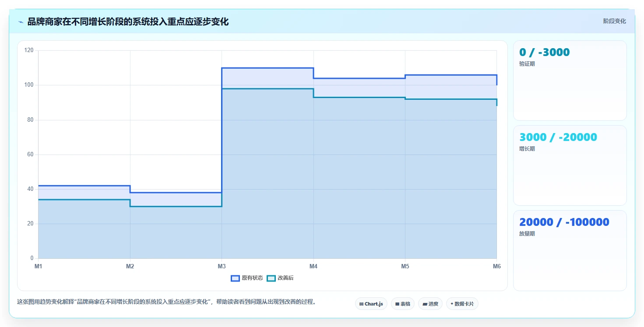Click the 20 y-axis value

(x=30, y=224)
